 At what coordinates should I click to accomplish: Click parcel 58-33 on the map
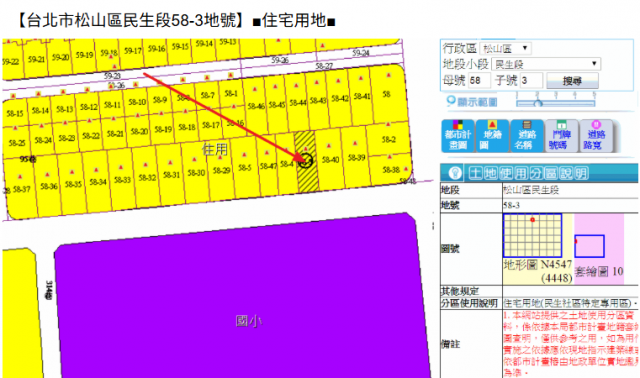[122, 180]
